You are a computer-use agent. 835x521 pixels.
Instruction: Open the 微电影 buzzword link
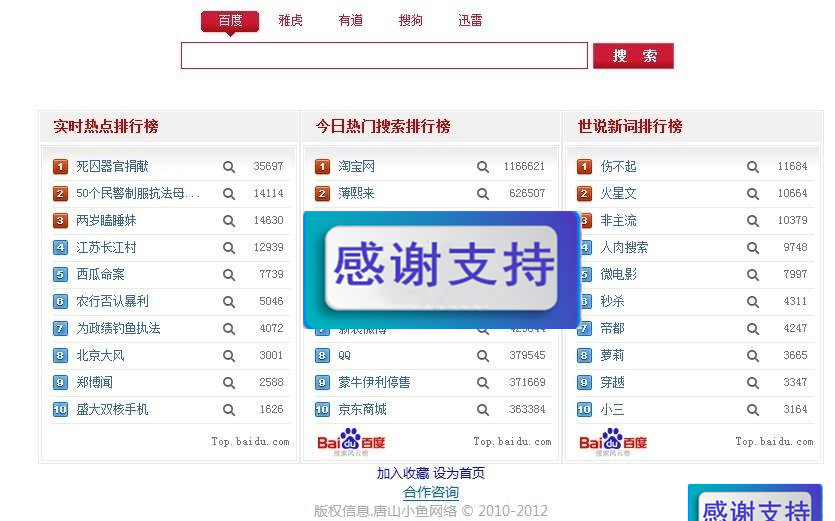tap(618, 274)
